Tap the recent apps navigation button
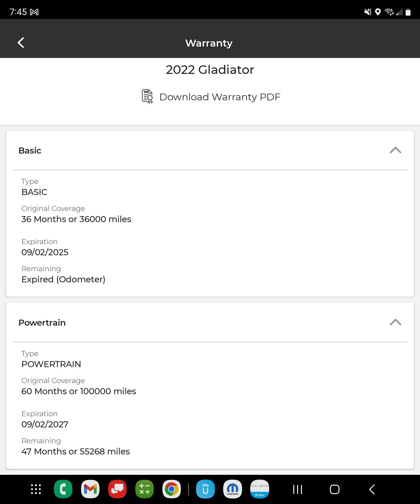420x504 pixels. click(x=298, y=489)
